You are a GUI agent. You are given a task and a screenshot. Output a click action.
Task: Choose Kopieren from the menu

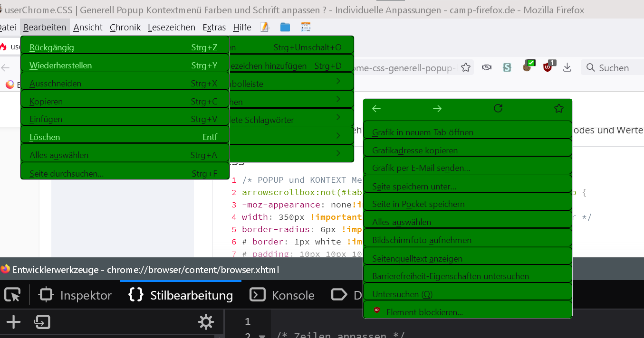click(125, 99)
